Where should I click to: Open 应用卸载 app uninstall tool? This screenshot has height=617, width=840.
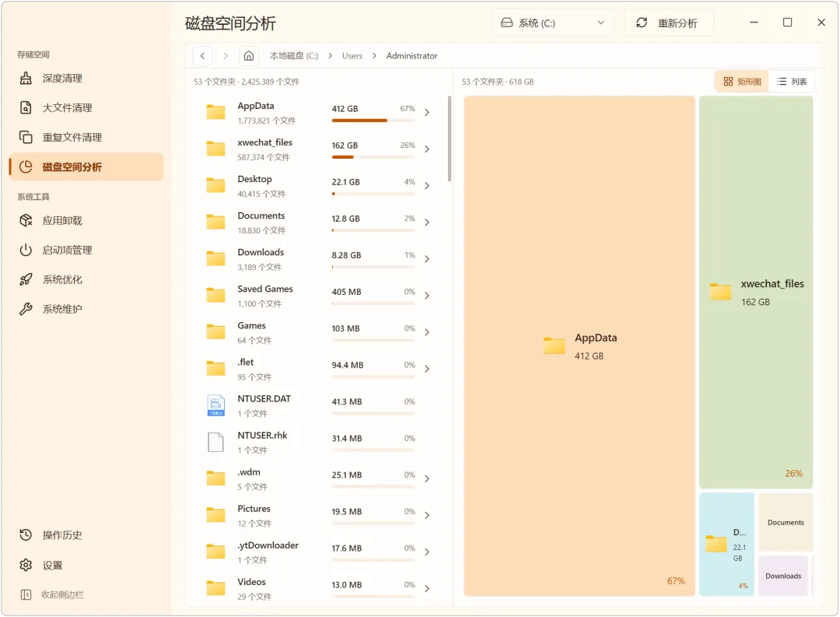[x=86, y=220]
